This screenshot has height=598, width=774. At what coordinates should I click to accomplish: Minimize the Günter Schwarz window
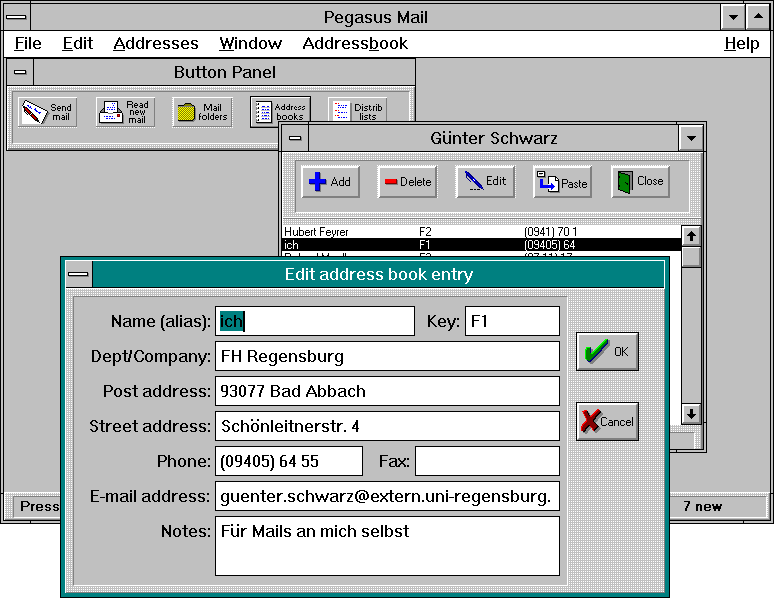(x=691, y=138)
